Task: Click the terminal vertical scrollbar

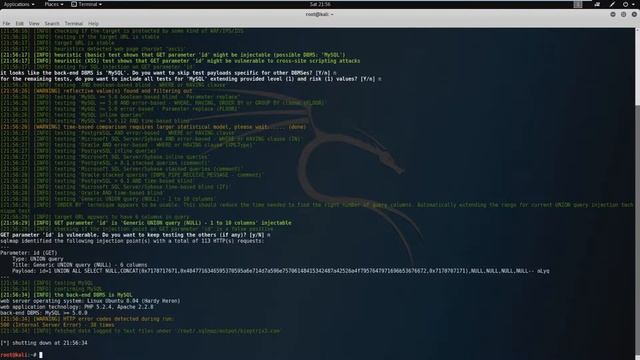Action: point(637,194)
